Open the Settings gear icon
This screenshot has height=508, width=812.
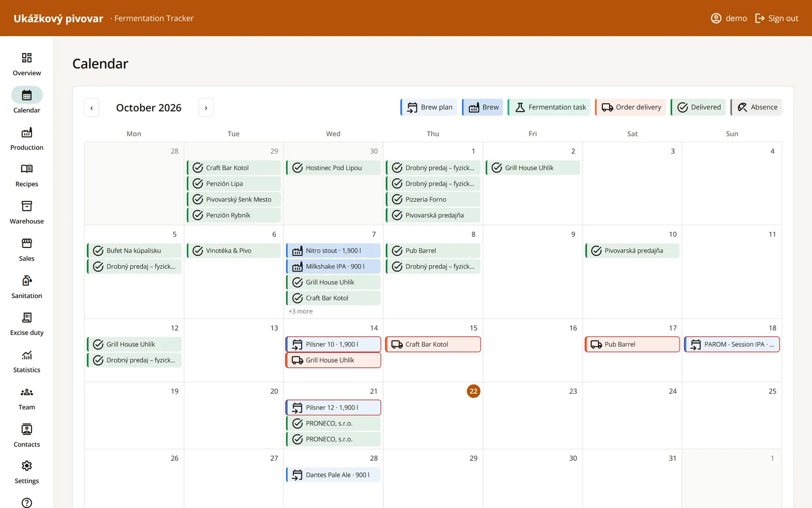coord(27,466)
